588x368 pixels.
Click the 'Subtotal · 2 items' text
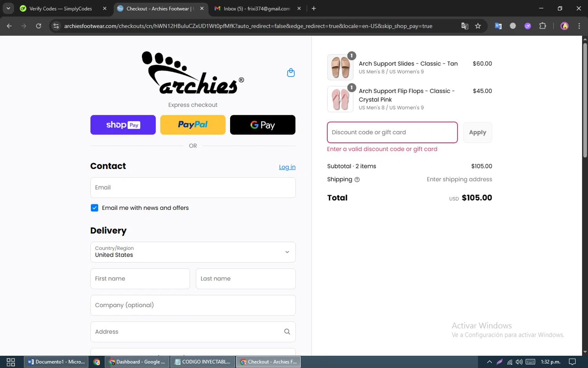352,166
